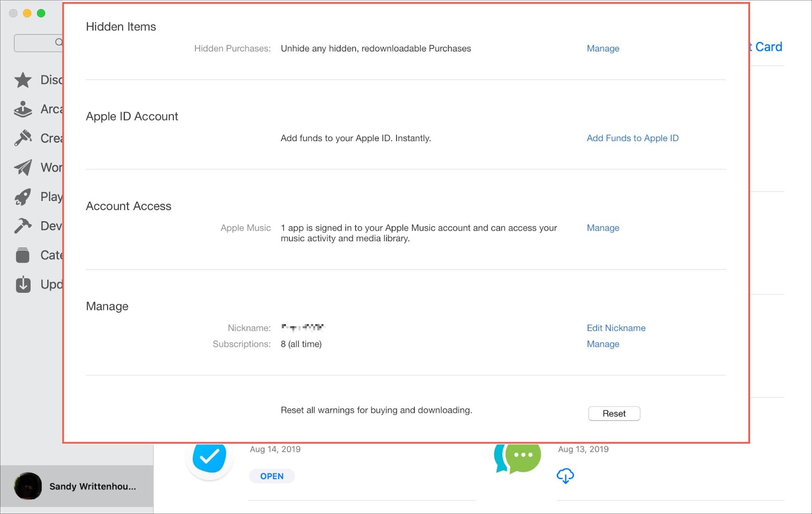This screenshot has width=812, height=514.
Task: Click the Updates download arrow icon
Action: point(23,284)
